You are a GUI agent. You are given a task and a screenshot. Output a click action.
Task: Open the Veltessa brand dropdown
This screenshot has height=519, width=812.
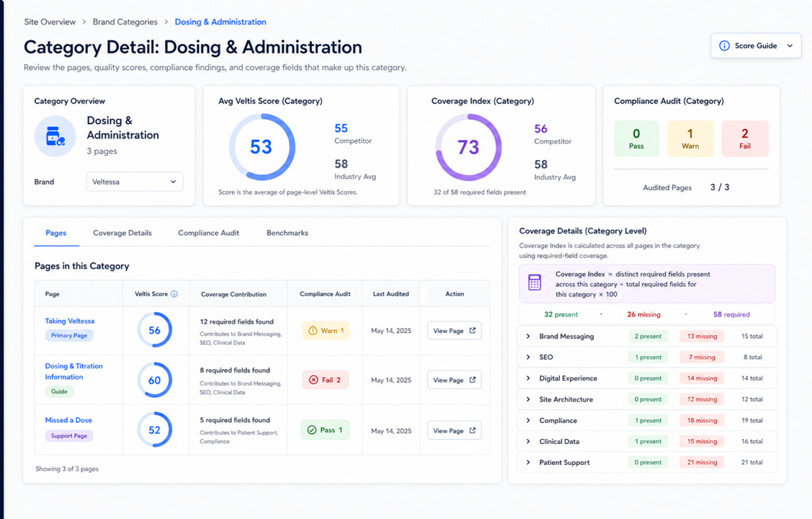coord(135,182)
